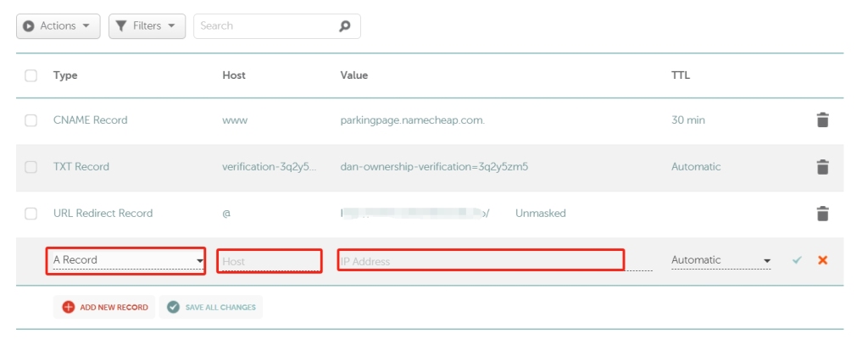Tick the URL Redirect Record checkbox

[x=31, y=214]
